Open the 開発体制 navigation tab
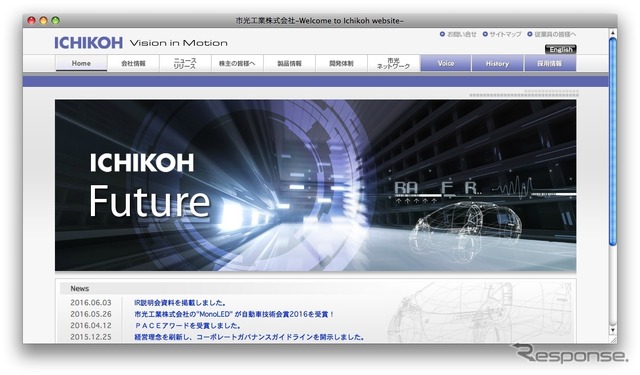Screen dimensions: 640x375 (341, 63)
